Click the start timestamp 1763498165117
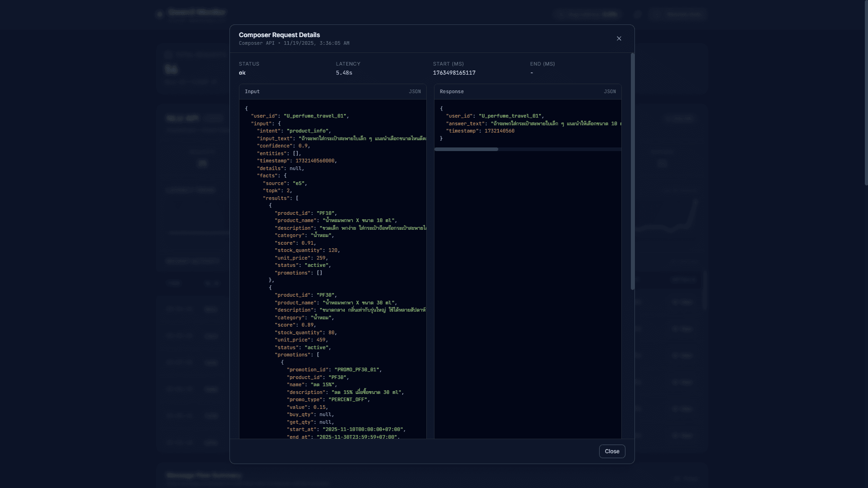868x488 pixels. point(454,73)
